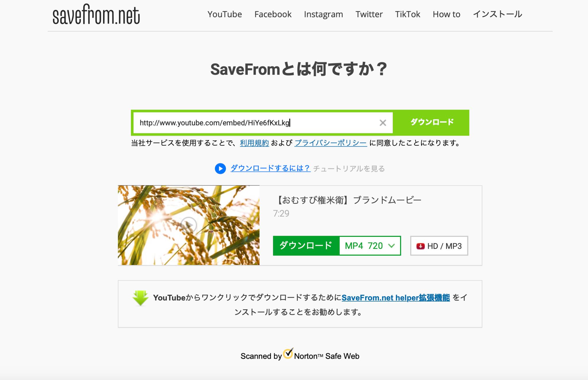Open the Twitter nav item
The height and width of the screenshot is (380, 588).
click(369, 14)
